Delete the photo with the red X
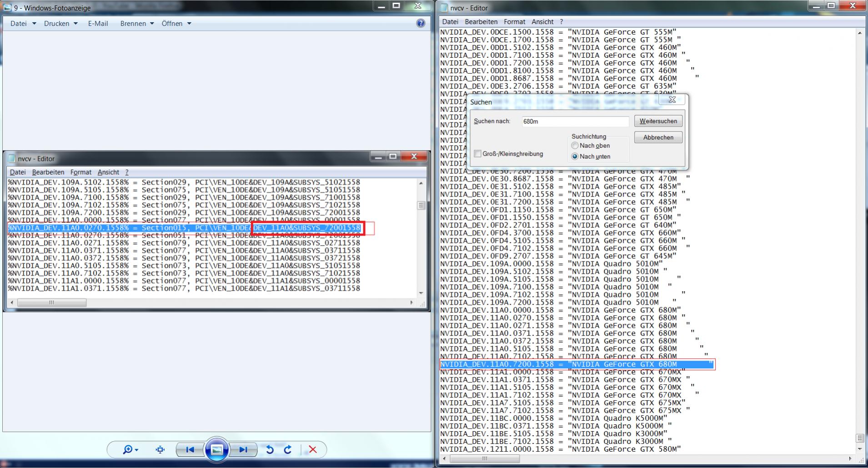Image resolution: width=868 pixels, height=468 pixels. click(313, 449)
